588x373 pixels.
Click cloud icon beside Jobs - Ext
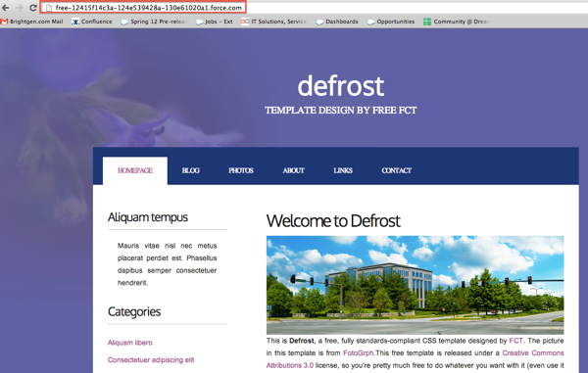pos(200,23)
